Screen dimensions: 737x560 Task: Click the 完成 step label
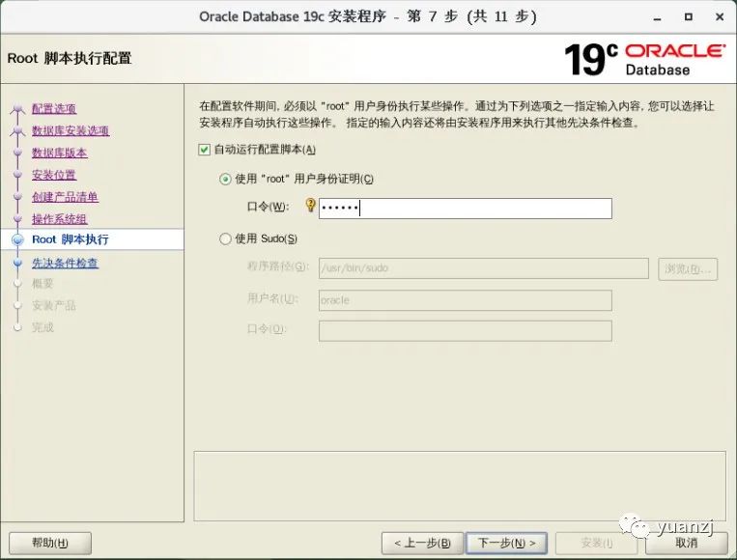pos(43,327)
